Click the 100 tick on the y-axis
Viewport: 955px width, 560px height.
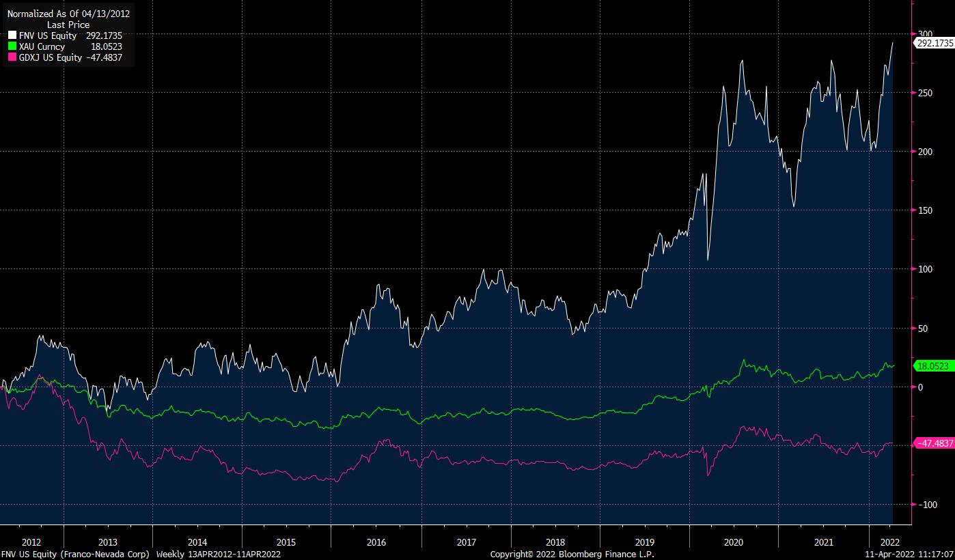925,269
